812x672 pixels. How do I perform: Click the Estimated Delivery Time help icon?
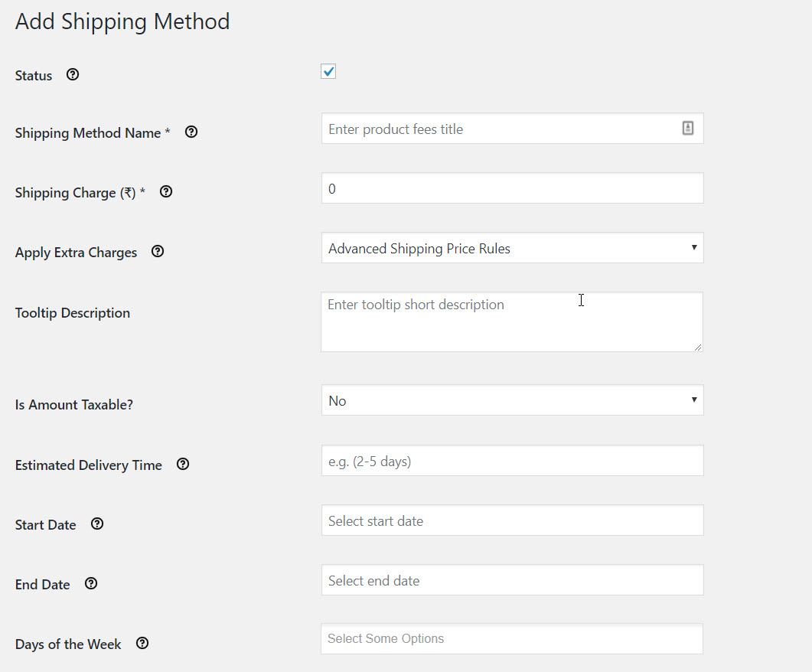[x=182, y=463]
